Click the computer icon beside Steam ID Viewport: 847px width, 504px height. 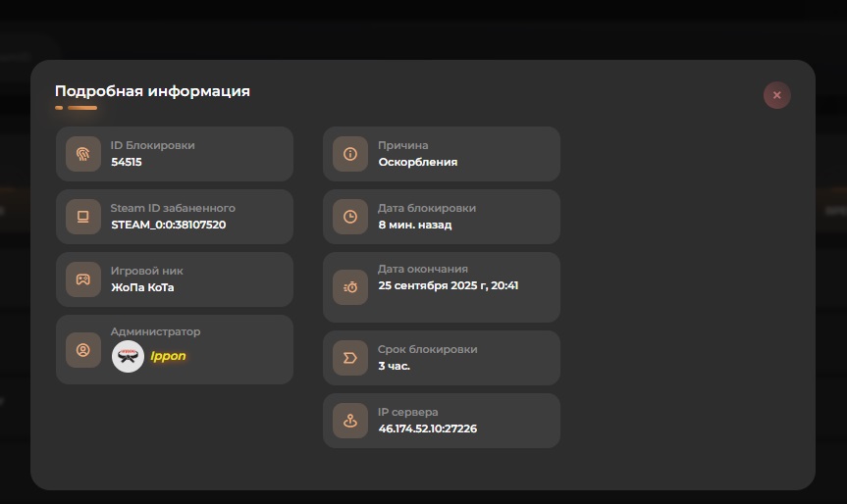(83, 217)
